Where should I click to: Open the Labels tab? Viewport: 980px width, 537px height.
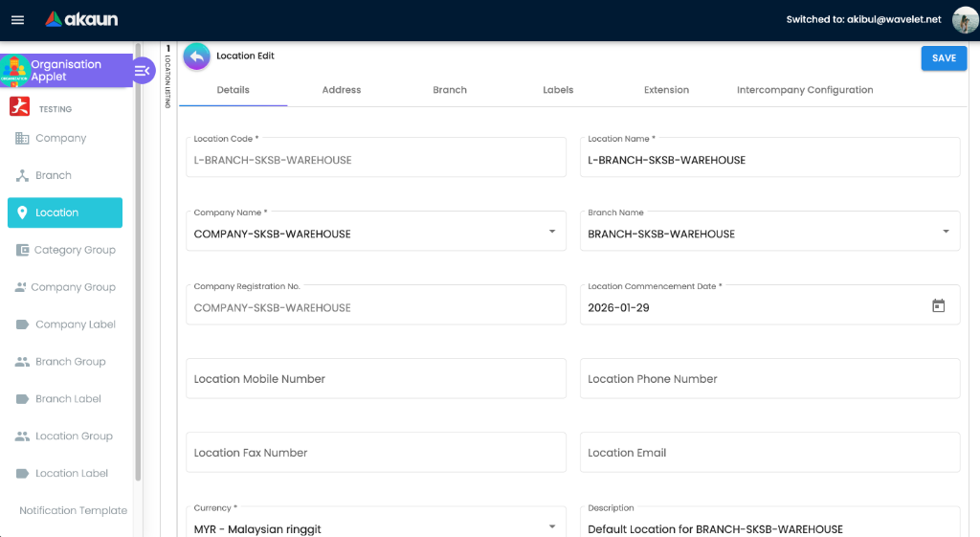(558, 90)
